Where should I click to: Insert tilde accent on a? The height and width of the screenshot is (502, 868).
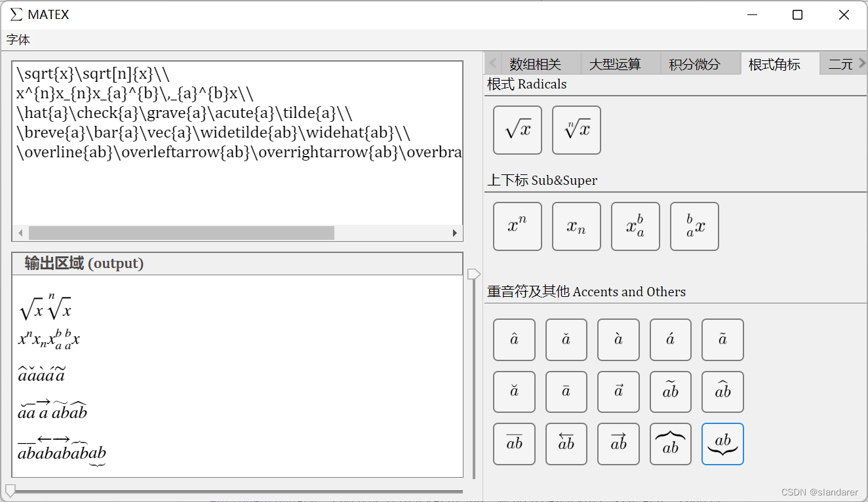(722, 339)
